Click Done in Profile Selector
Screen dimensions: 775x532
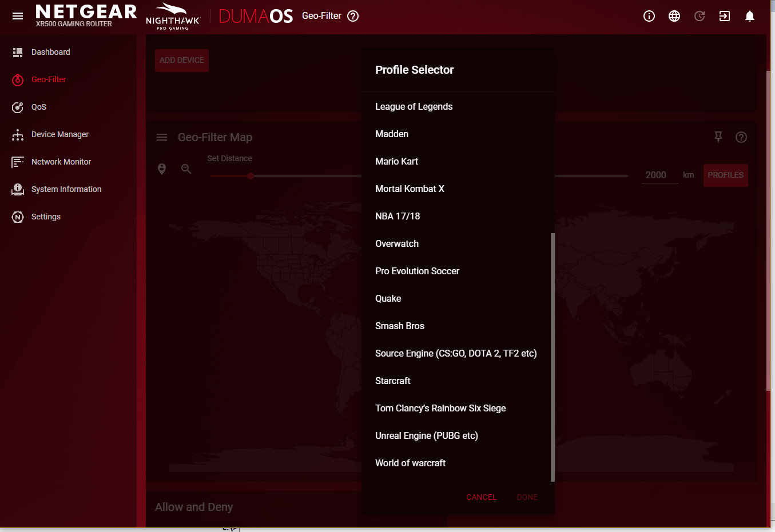click(527, 497)
